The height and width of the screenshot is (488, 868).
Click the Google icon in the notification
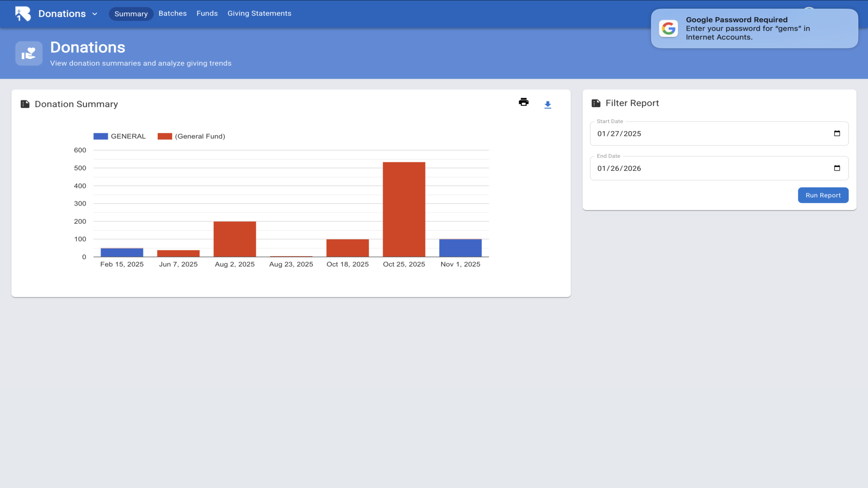point(668,28)
